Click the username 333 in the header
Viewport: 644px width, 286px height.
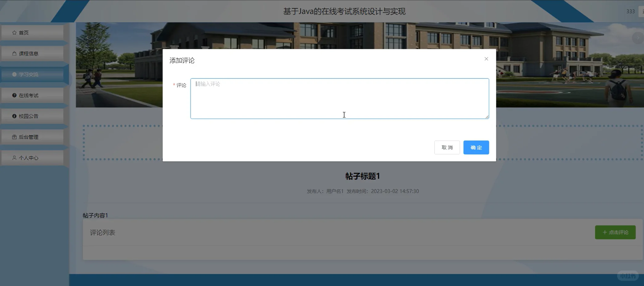(630, 11)
